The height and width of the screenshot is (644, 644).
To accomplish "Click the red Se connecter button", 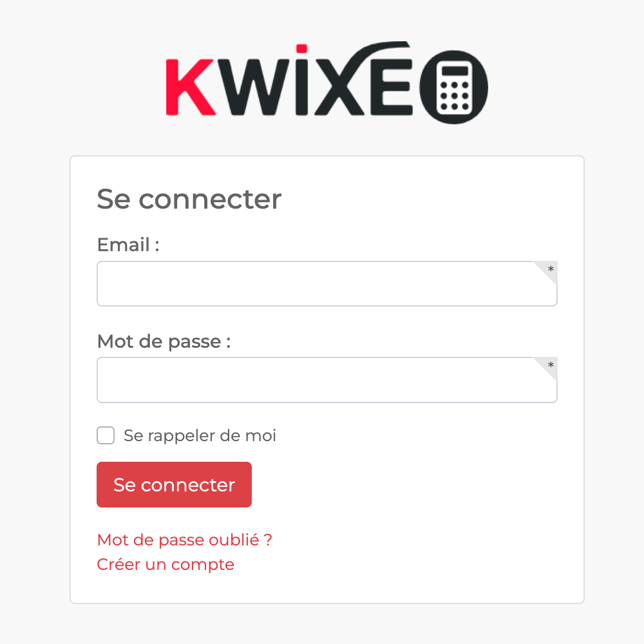I will click(x=174, y=485).
